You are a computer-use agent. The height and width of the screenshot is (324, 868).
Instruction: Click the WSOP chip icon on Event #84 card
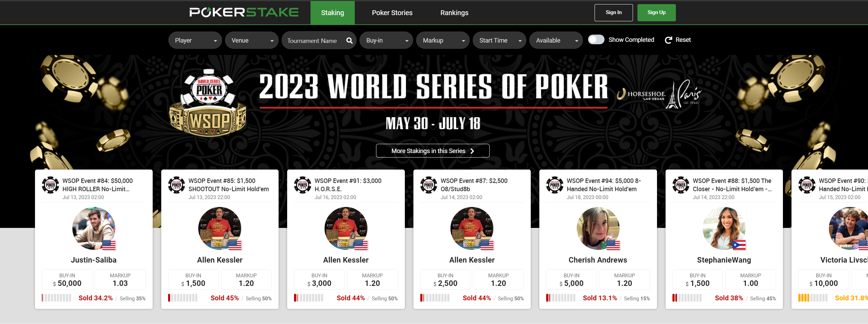pos(50,185)
